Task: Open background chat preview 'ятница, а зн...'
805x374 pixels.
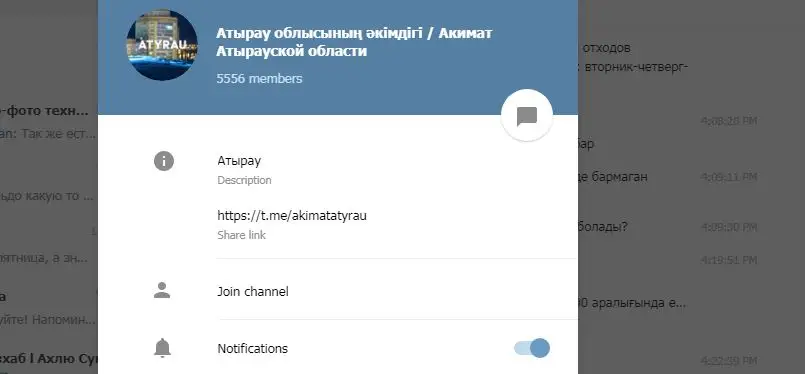Action: pos(44,258)
